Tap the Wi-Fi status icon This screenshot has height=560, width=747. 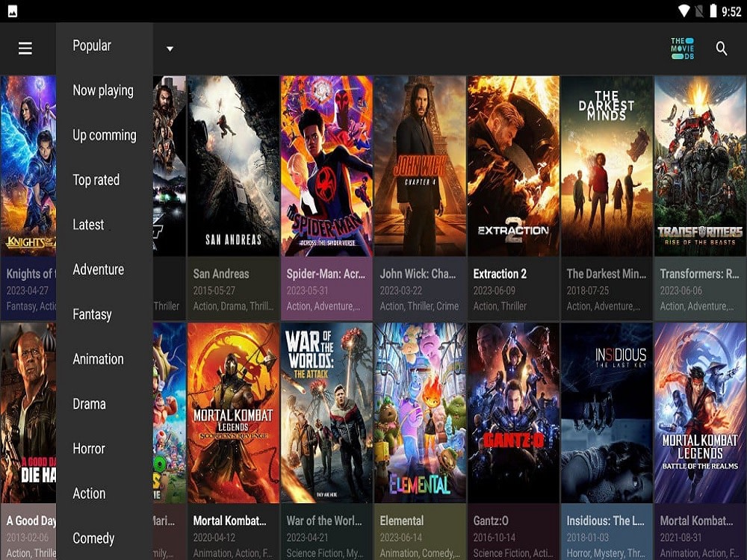click(x=684, y=11)
